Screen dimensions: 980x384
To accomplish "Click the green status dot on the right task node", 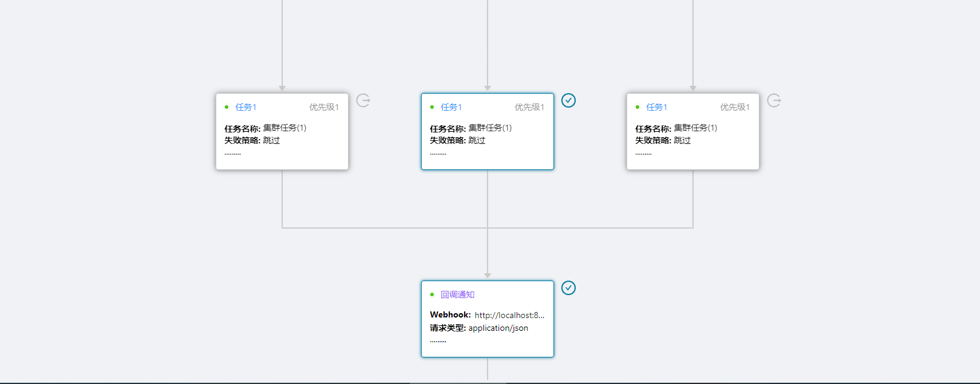I will (x=637, y=108).
